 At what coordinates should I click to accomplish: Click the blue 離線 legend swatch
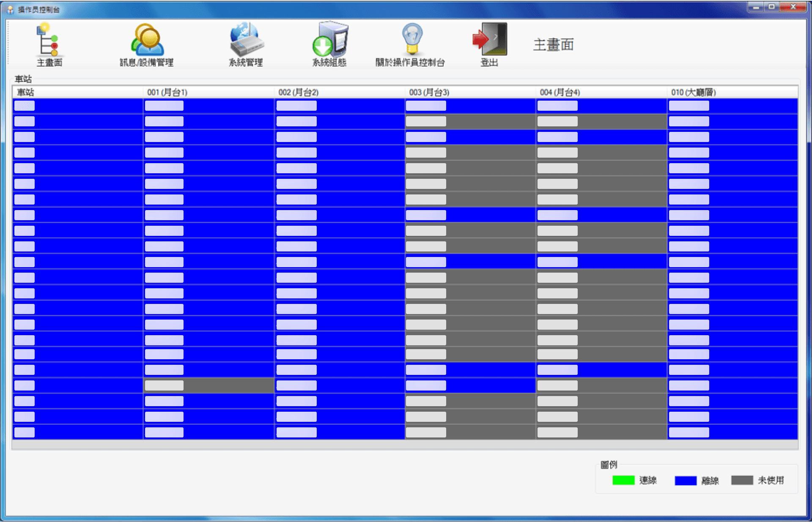(685, 480)
